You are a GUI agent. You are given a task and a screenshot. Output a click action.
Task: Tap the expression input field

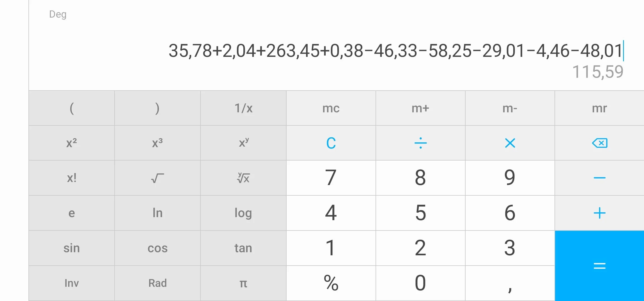[396, 51]
